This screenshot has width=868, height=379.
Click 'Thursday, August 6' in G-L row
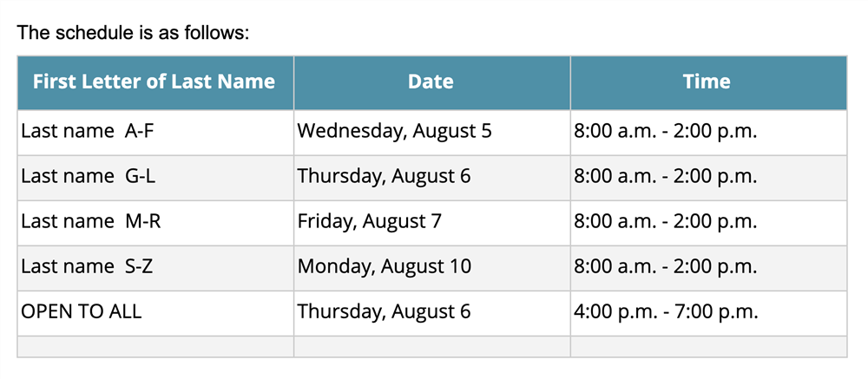click(431, 178)
